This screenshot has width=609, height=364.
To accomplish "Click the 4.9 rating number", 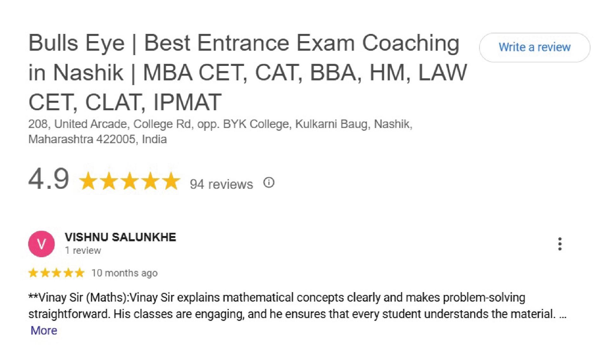I will 49,179.
